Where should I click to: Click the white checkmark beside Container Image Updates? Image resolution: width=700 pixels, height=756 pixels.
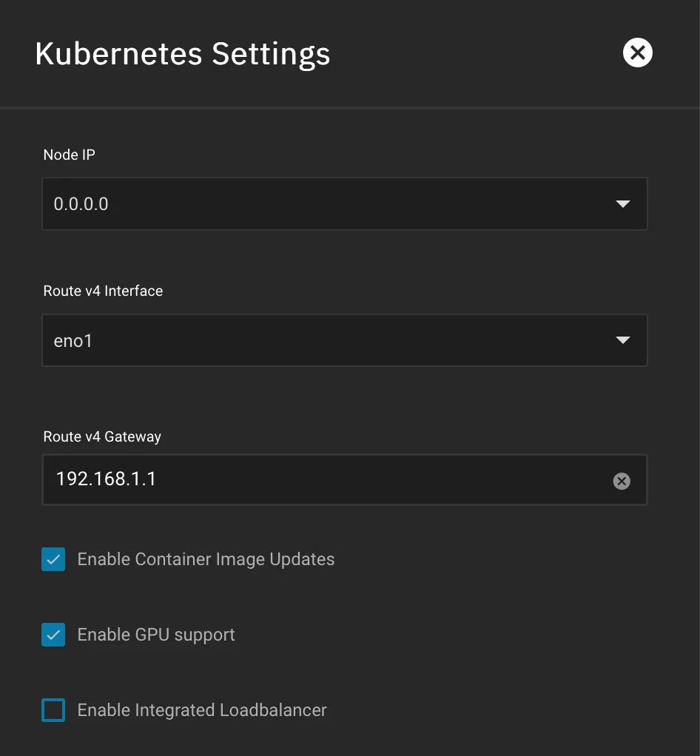(53, 560)
